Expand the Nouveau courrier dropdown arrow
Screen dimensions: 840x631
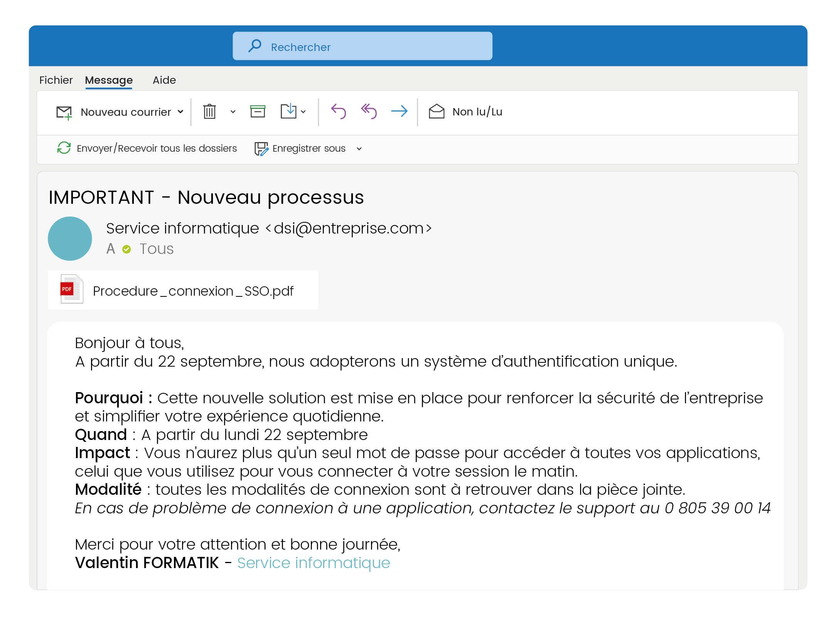(x=180, y=112)
